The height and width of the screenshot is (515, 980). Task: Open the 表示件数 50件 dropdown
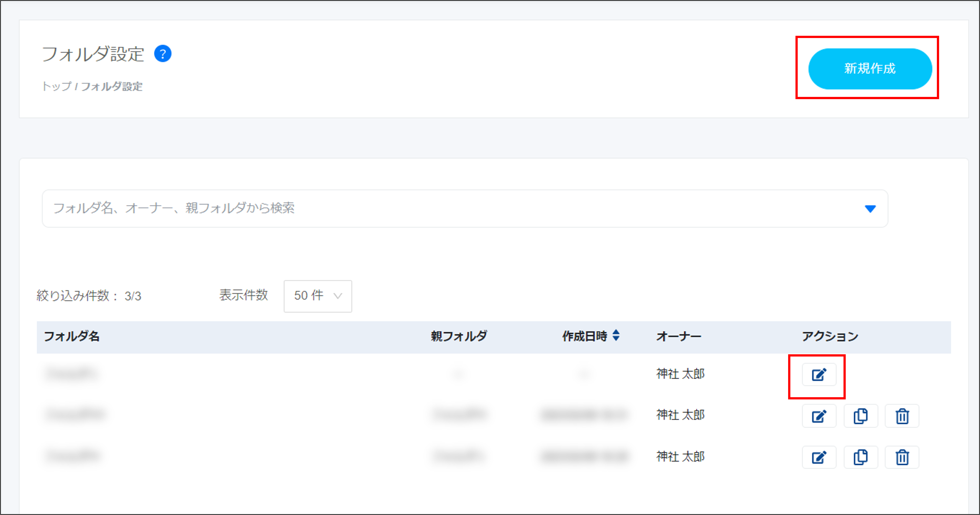317,296
